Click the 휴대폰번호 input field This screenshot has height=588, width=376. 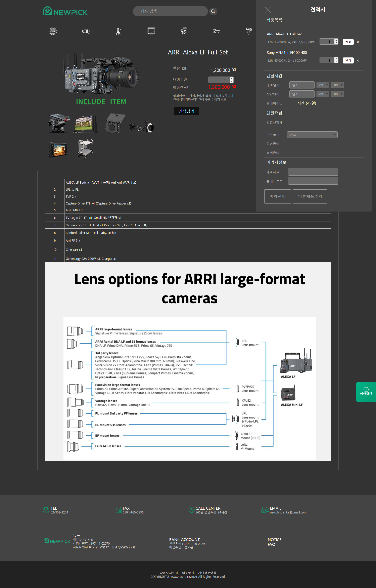[x=313, y=181]
